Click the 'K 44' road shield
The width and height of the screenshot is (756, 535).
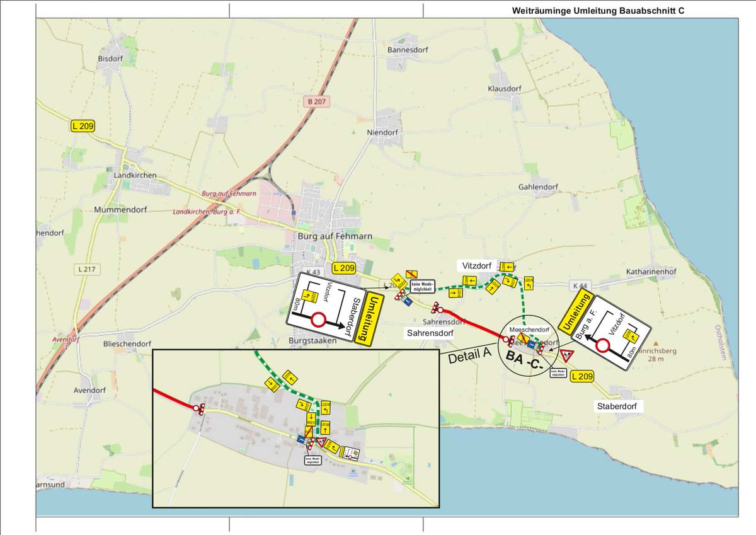point(580,285)
